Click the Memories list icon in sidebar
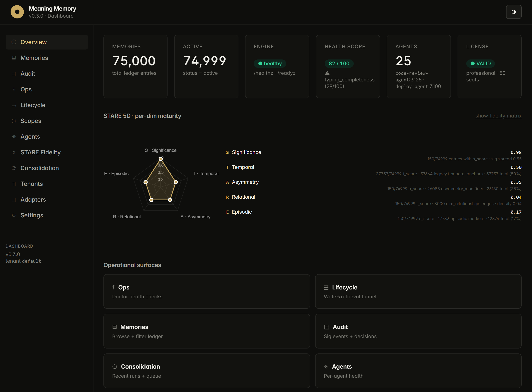The image size is (532, 392). (14, 58)
